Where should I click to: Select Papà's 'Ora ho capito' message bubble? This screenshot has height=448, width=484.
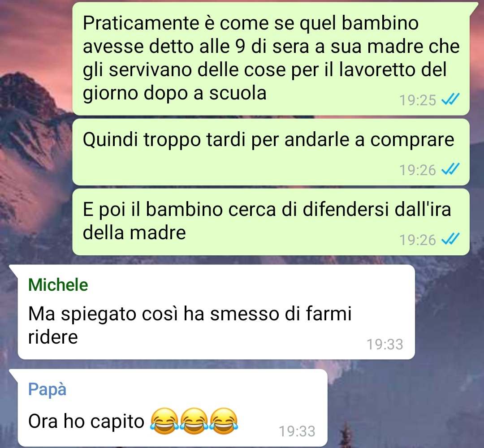pos(172,408)
